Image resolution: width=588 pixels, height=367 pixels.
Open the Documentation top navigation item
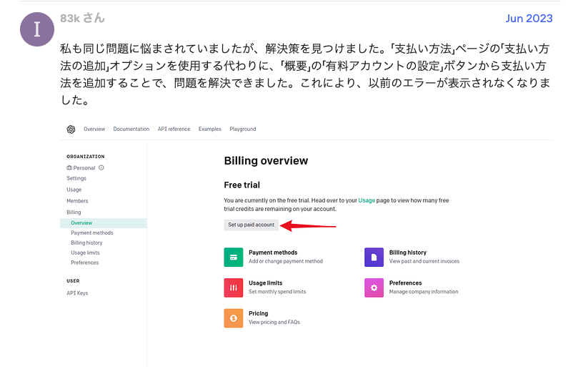131,129
